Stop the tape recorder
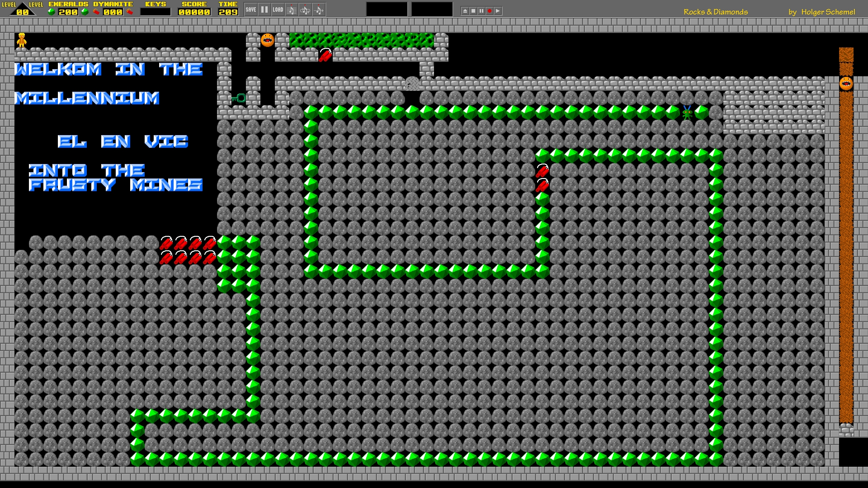This screenshot has width=868, height=488. pos(473,11)
